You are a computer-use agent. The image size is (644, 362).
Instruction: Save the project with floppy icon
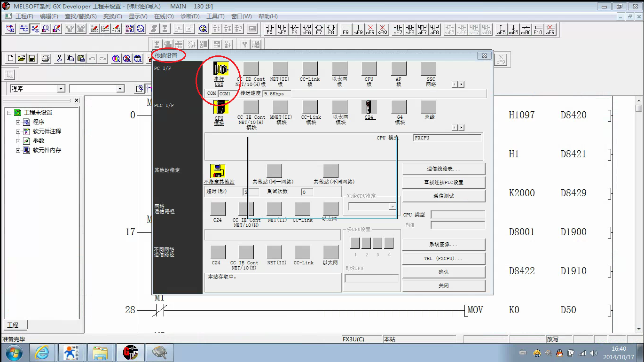pyautogui.click(x=32, y=59)
